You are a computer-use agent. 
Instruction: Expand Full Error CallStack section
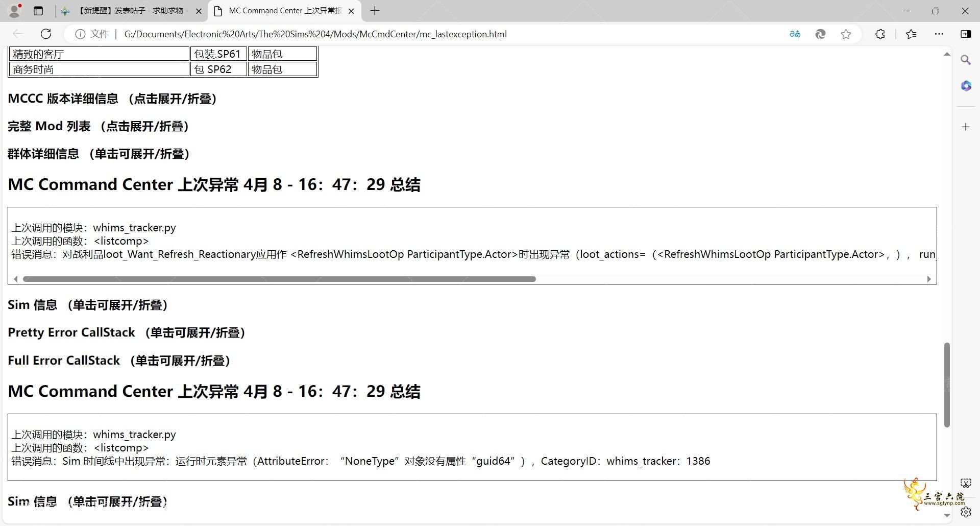pyautogui.click(x=119, y=361)
